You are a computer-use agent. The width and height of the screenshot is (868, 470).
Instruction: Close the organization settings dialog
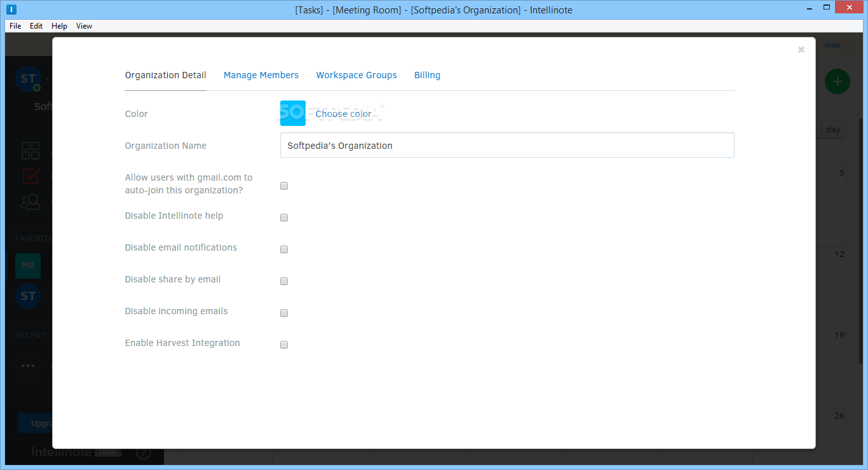coord(801,50)
